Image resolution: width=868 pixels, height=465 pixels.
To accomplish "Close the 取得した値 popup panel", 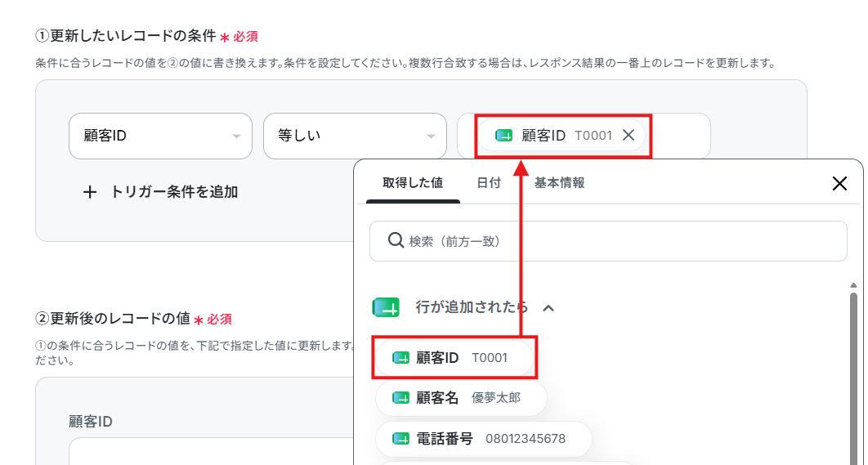I will click(839, 184).
